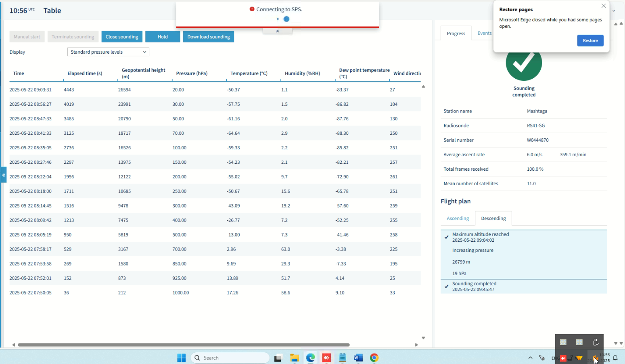Viewport: 625px width, 364px height.
Task: Switch to the Events tab
Action: point(484,33)
